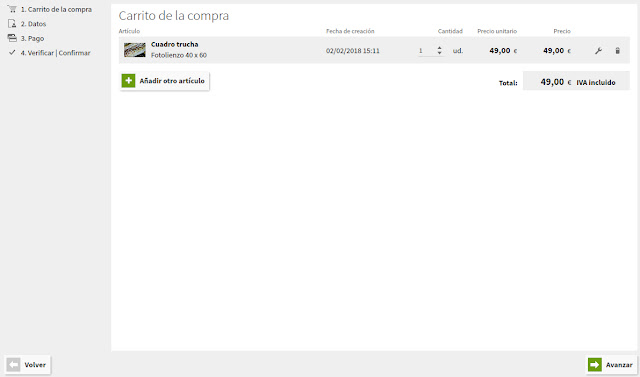Image resolution: width=640 pixels, height=377 pixels.
Task: Click the Volver button label
Action: pyautogui.click(x=35, y=365)
